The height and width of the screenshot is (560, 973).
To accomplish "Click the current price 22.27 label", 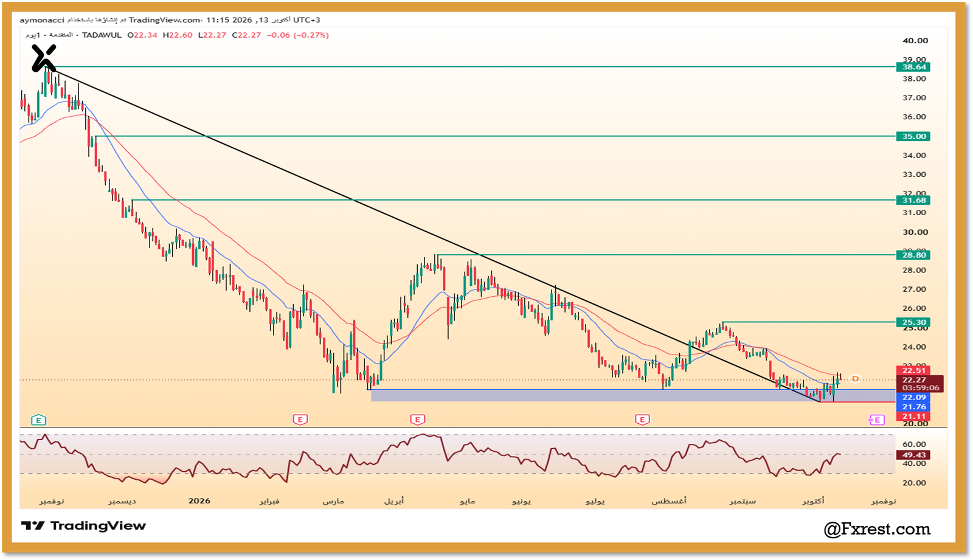I will pyautogui.click(x=914, y=380).
